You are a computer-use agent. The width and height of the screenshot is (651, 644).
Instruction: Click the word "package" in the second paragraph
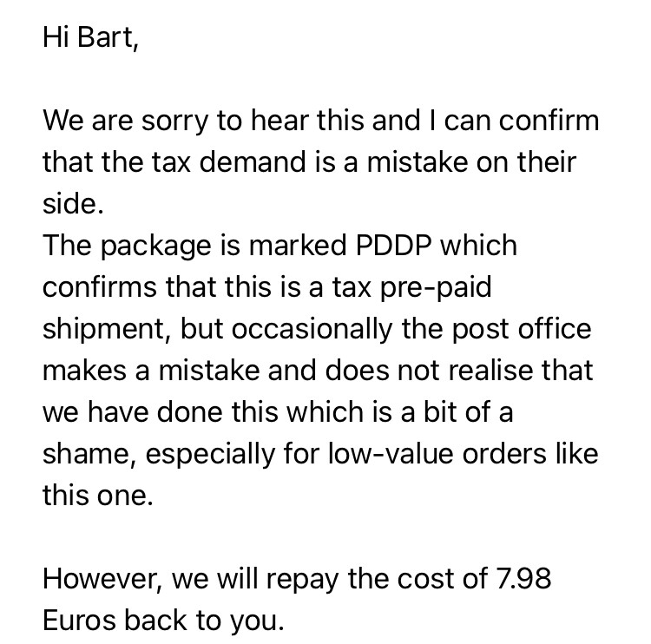click(156, 246)
